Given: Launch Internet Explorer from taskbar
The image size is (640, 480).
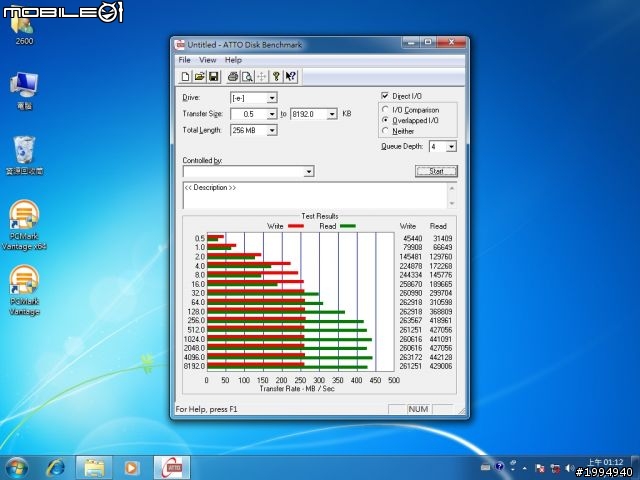Looking at the screenshot, I should [56, 468].
